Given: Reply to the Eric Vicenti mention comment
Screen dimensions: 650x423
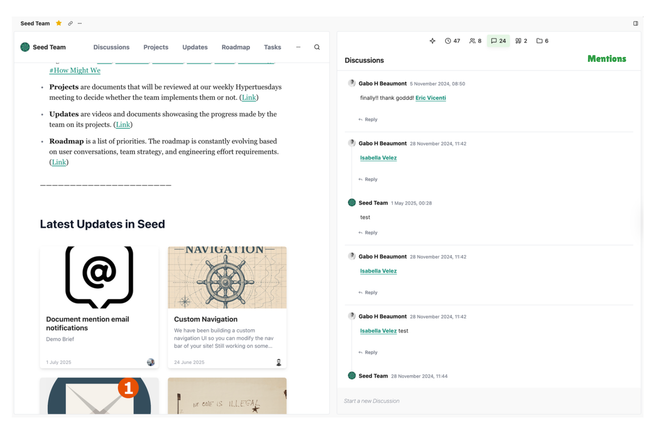Looking at the screenshot, I should 369,119.
